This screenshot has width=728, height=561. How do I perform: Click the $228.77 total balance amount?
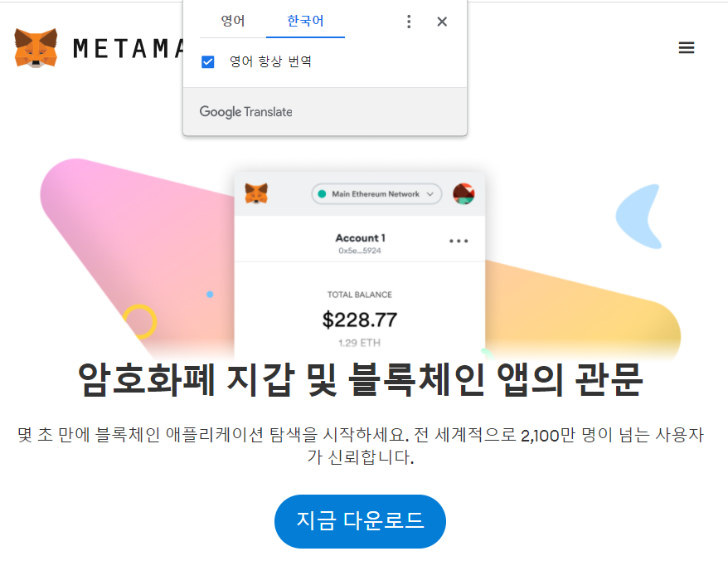tap(360, 320)
